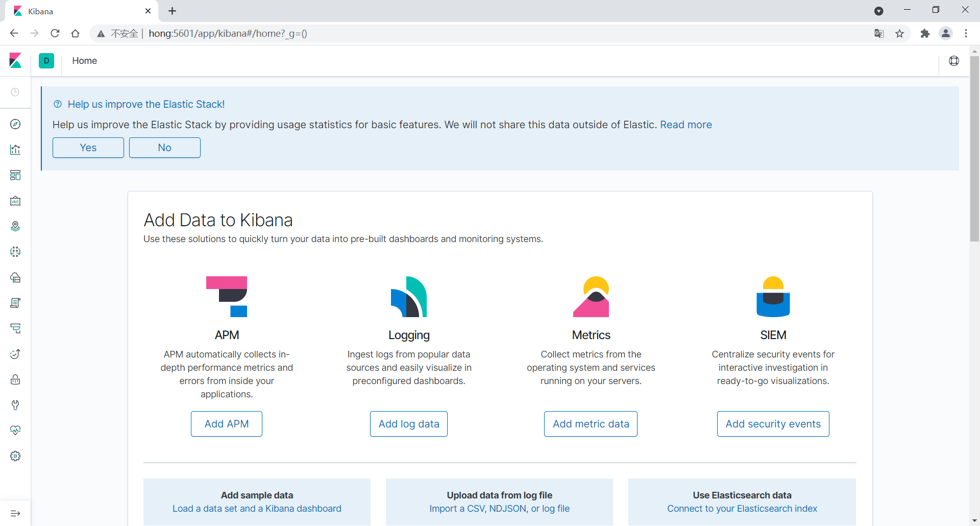Open Maps from the sidebar
Image resolution: width=980 pixels, height=526 pixels.
point(15,226)
